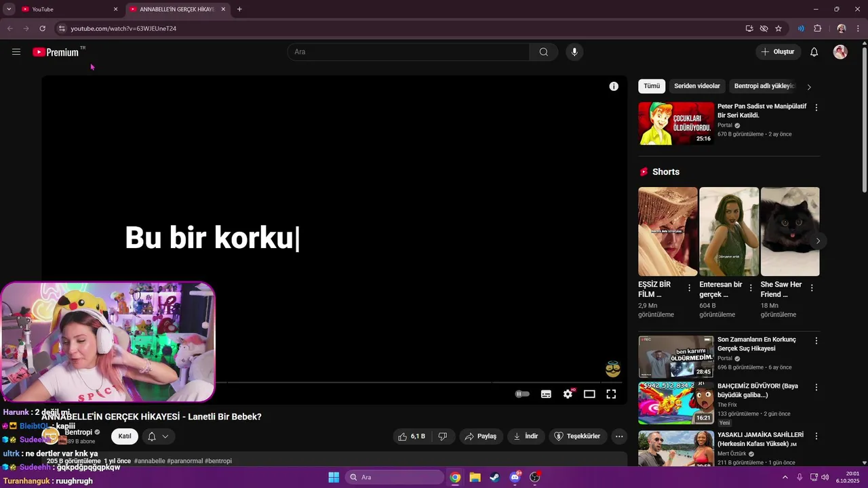Viewport: 868px width, 488px height.
Task: Open OBS Studio from taskbar
Action: 534,477
